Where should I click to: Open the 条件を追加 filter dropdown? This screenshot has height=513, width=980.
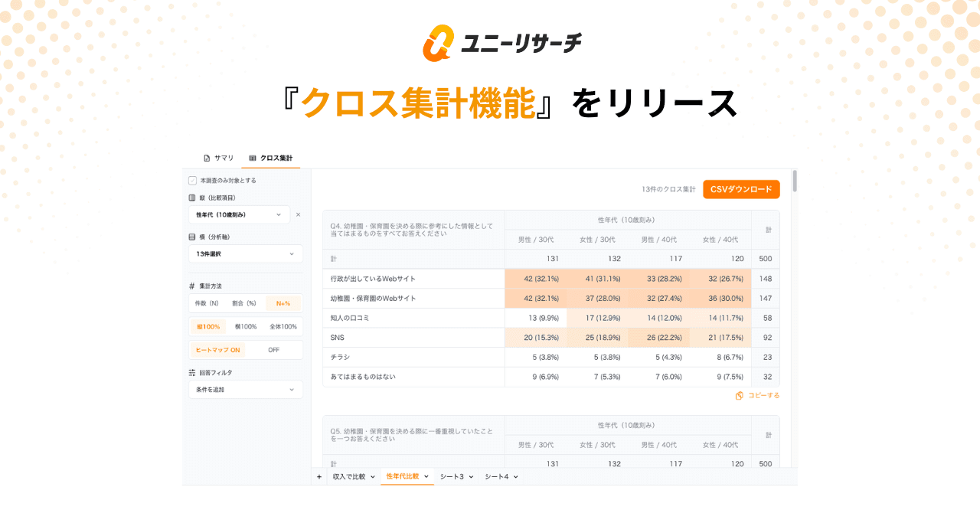click(245, 390)
